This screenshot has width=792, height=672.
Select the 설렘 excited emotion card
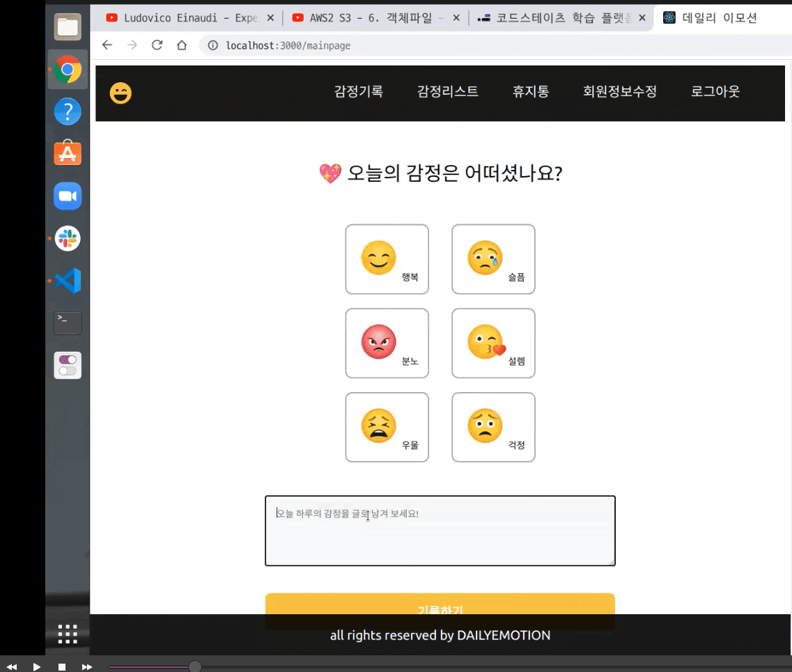click(x=493, y=343)
